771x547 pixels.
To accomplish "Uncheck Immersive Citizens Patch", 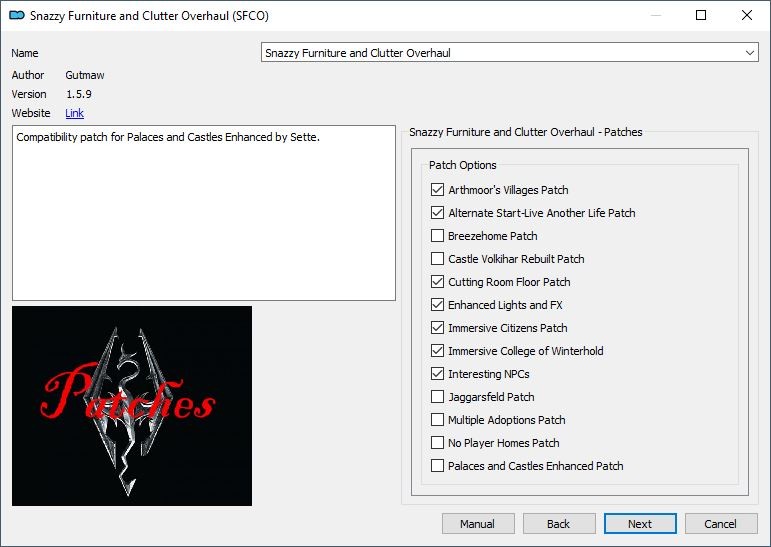I will pos(437,328).
